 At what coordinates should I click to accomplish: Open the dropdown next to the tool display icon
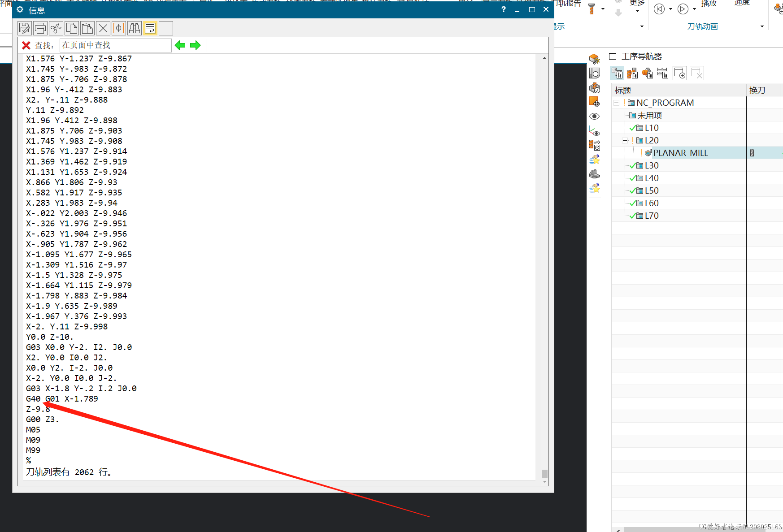(603, 9)
